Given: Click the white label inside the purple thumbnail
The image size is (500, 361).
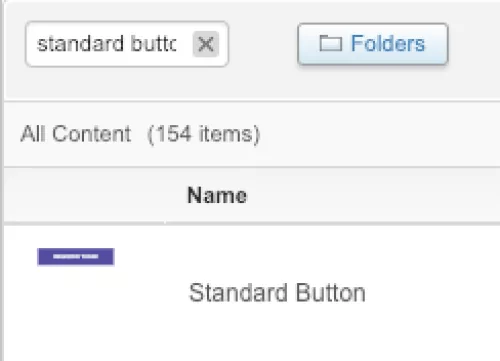Looking at the screenshot, I should coord(76,257).
